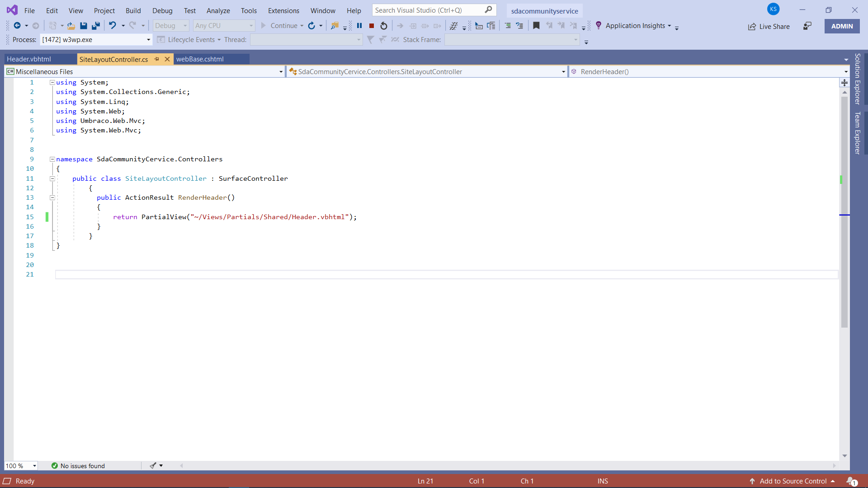Close the SiteLayoutController.cs tab
868x488 pixels.
[x=167, y=59]
